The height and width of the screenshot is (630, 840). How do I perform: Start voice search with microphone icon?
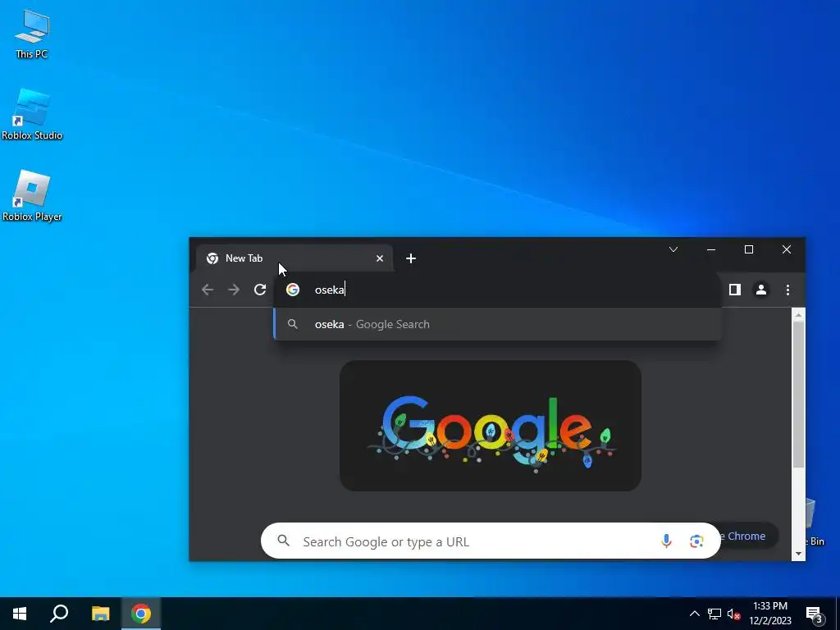(666, 541)
